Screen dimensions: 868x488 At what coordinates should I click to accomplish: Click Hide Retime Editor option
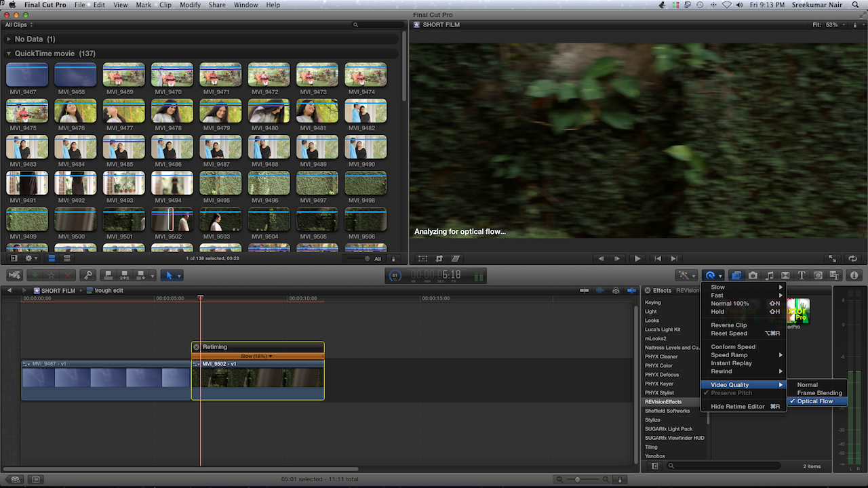(x=737, y=407)
